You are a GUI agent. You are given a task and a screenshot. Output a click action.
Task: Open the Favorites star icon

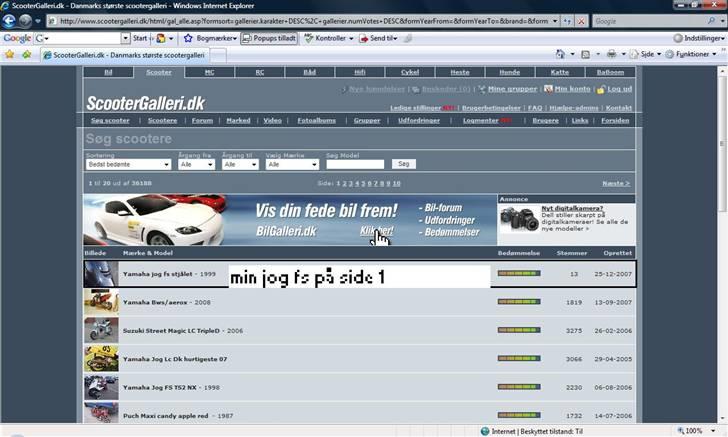[x=10, y=54]
